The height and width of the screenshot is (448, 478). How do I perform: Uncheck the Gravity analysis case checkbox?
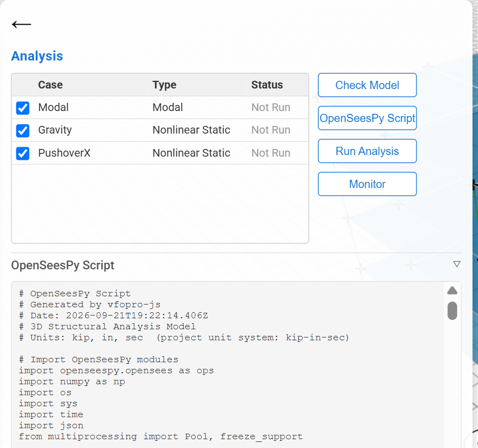pyautogui.click(x=23, y=130)
